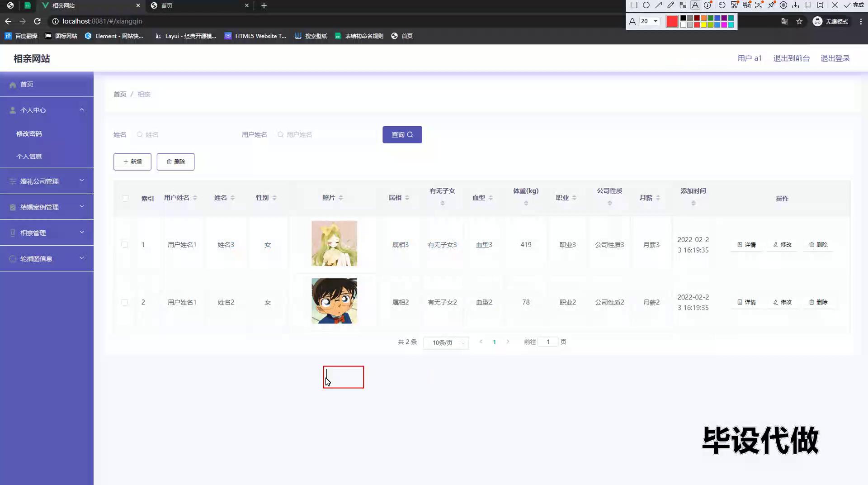Switch to the 首页 browser tab
The height and width of the screenshot is (485, 868).
199,5
